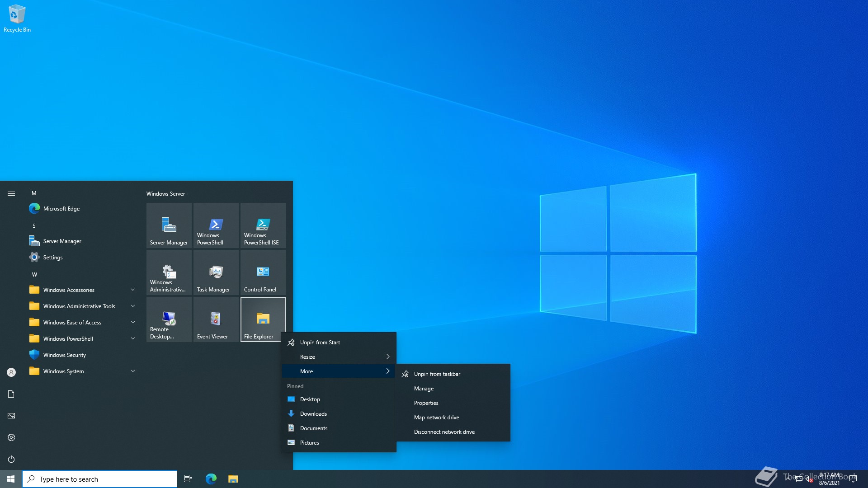
Task: Open the Remote Desktop Connection tile
Action: tap(169, 319)
